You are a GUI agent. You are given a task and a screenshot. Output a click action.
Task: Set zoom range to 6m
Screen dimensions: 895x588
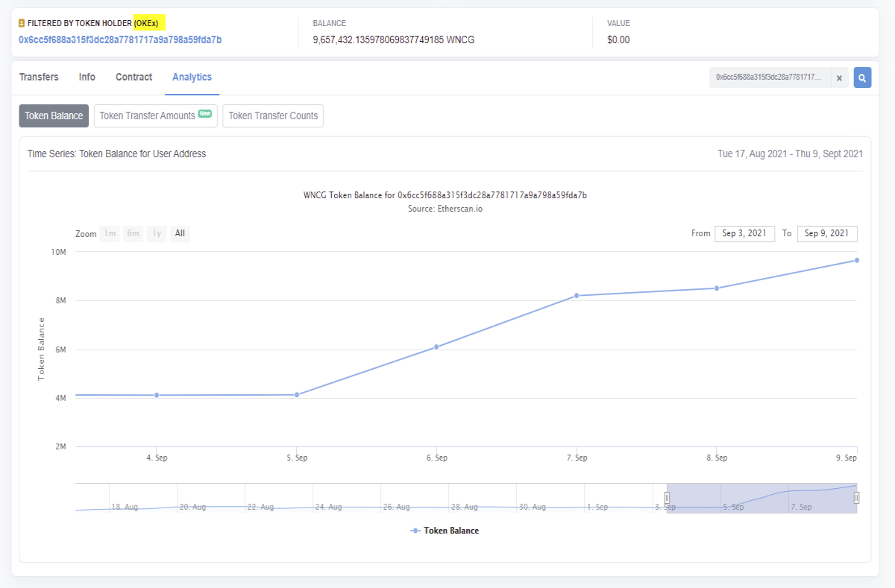click(x=133, y=233)
